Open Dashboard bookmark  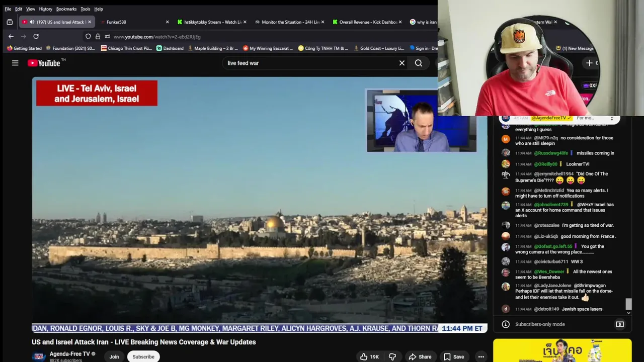(x=170, y=48)
